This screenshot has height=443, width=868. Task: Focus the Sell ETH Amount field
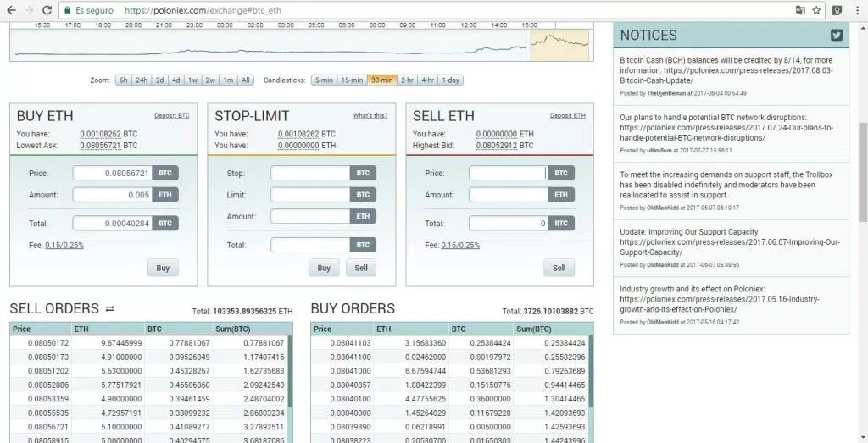(509, 195)
